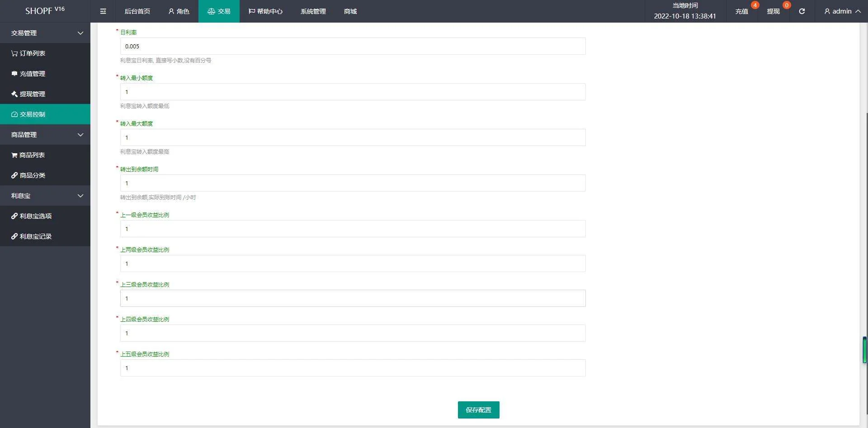Open 充值管理 in the sidebar
This screenshot has height=428, width=868.
[28, 74]
